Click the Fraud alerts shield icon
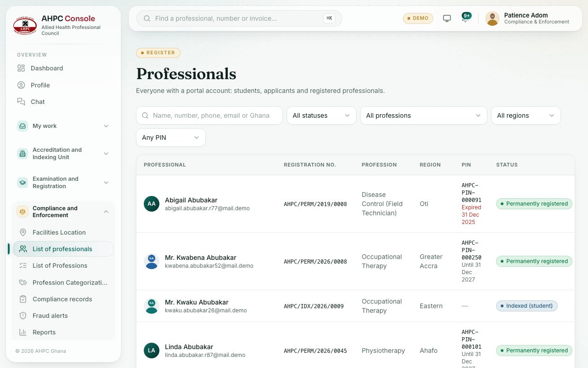 click(23, 316)
